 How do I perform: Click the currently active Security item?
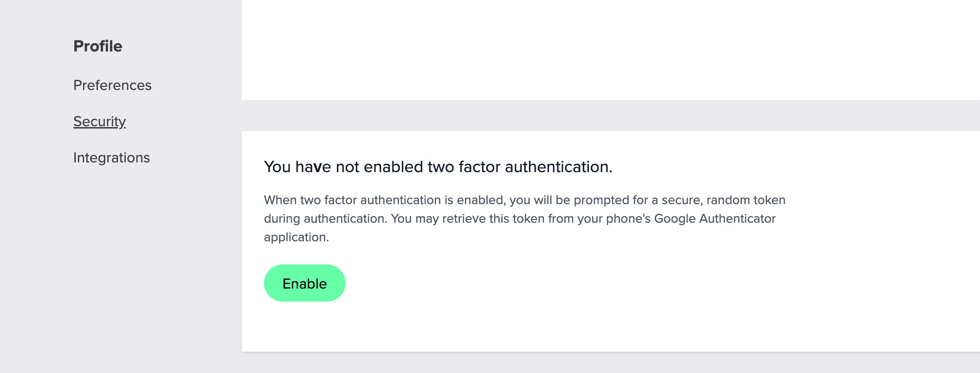(x=99, y=121)
